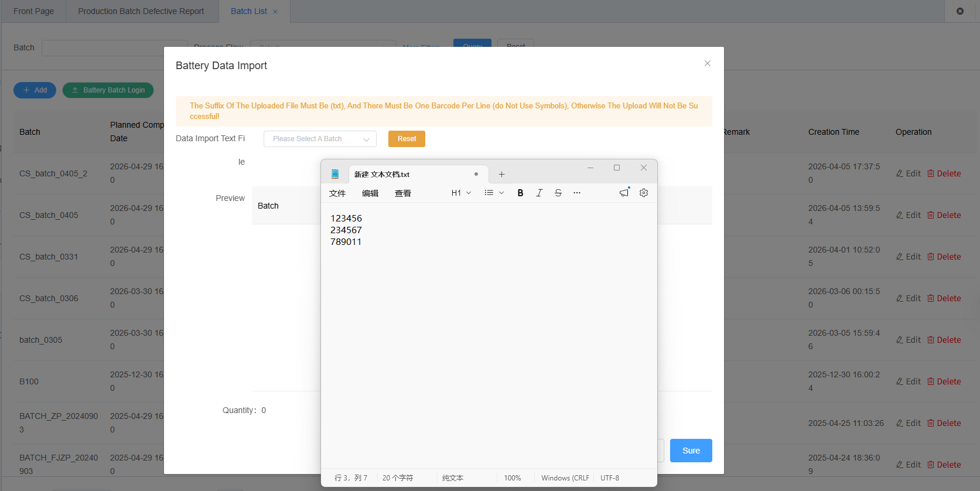Click the Notepad app icon
Screen dimensions: 980x491
(335, 174)
